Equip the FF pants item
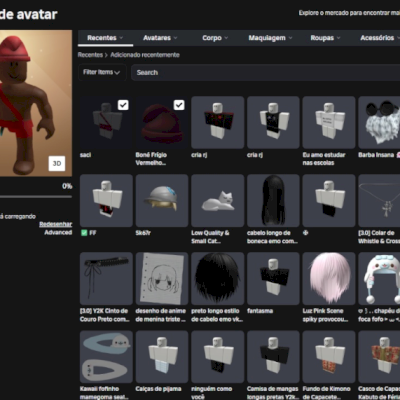 106,200
